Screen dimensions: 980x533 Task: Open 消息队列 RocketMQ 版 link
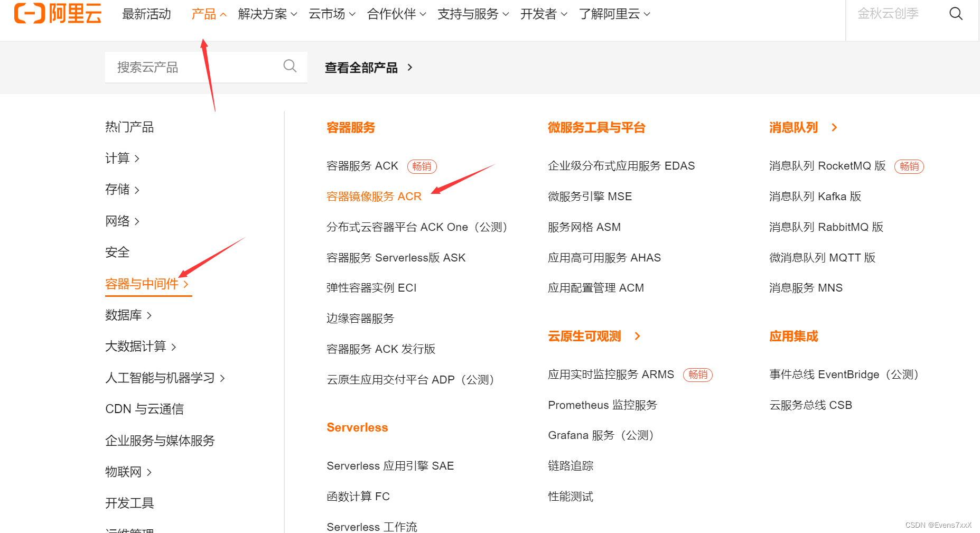(827, 166)
